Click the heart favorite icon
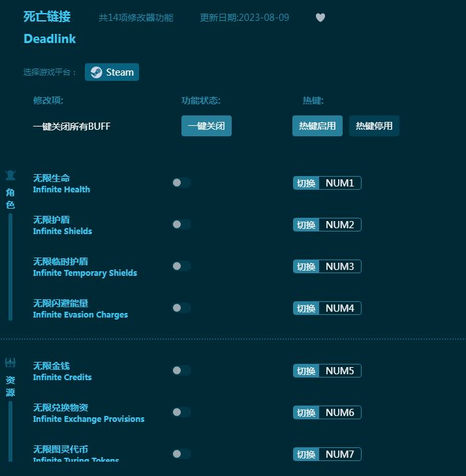The width and height of the screenshot is (466, 476). 320,18
